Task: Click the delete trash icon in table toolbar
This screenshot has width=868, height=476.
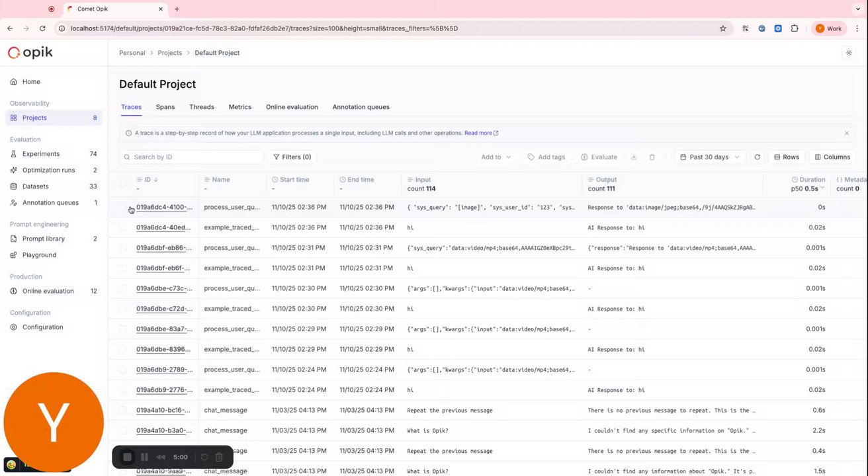Action: click(652, 157)
